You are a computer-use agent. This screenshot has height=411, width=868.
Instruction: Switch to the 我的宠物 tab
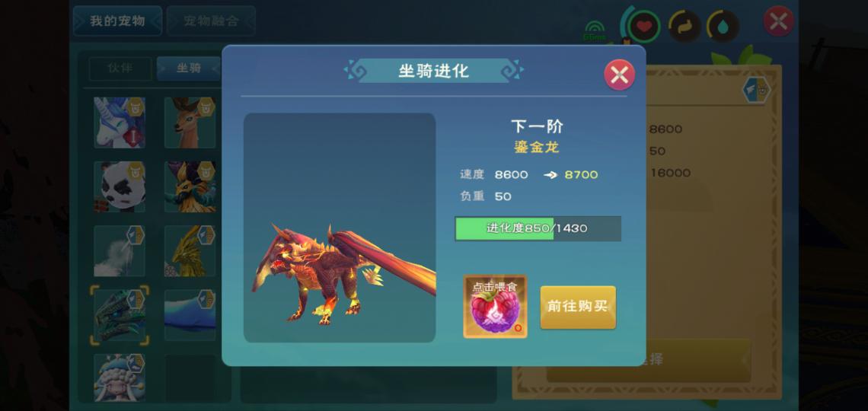[x=117, y=21]
